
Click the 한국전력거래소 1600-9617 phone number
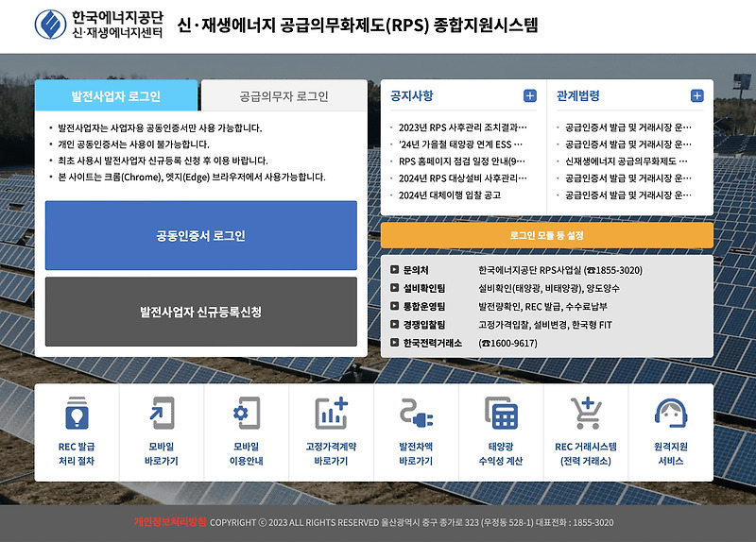tap(507, 343)
